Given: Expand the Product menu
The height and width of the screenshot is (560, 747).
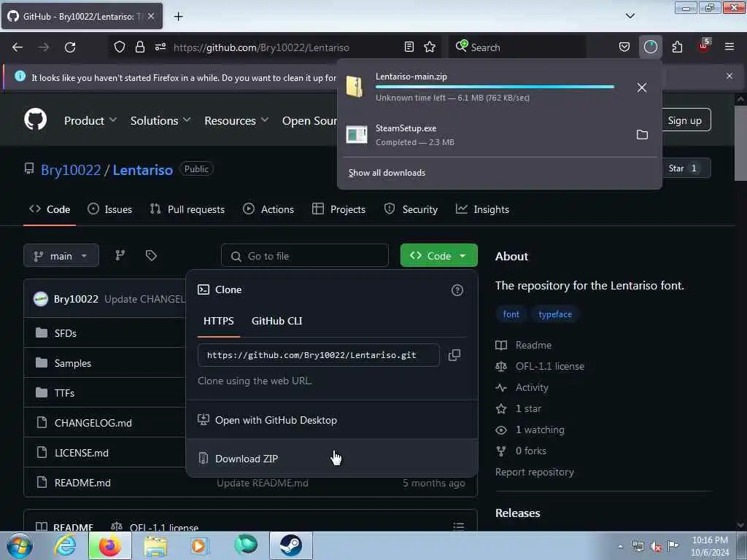Looking at the screenshot, I should pyautogui.click(x=90, y=121).
